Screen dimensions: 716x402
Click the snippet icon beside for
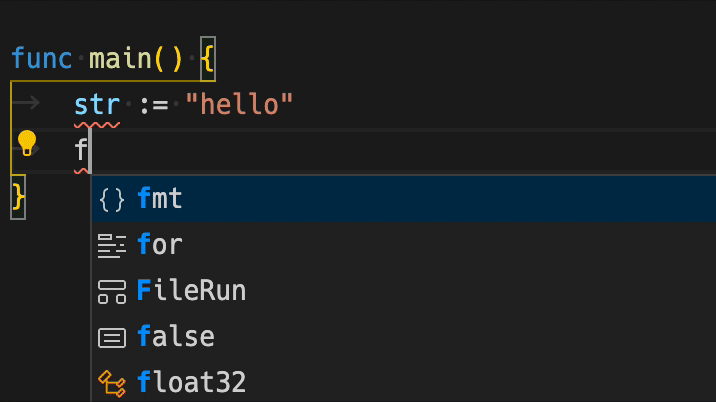[x=112, y=245]
